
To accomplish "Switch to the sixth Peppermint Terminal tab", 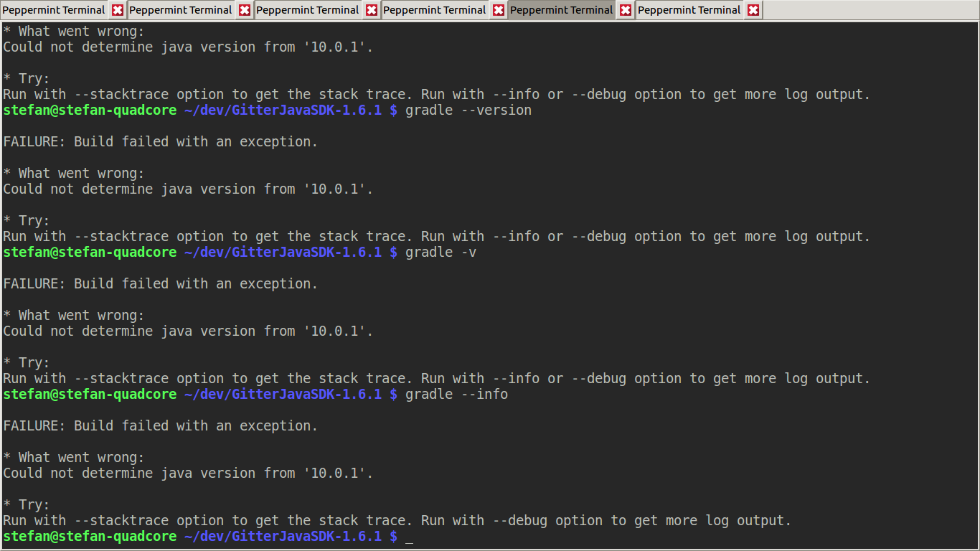I will 689,10.
